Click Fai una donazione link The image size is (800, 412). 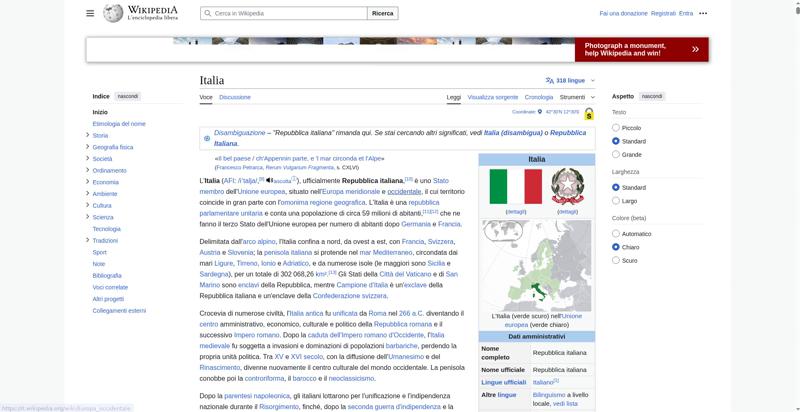(x=623, y=13)
